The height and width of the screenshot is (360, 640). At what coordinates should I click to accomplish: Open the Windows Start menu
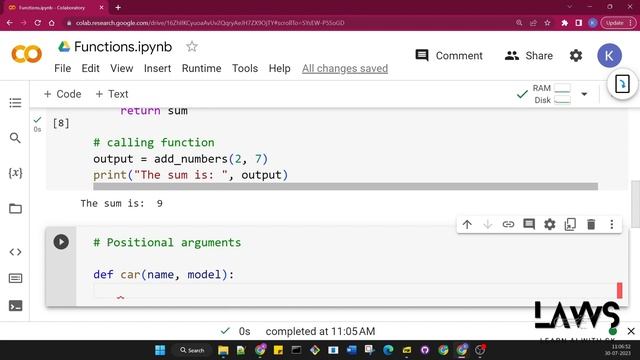point(160,350)
